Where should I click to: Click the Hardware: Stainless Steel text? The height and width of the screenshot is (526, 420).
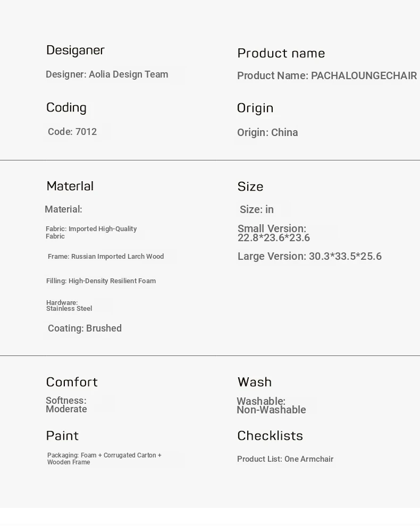tap(69, 306)
